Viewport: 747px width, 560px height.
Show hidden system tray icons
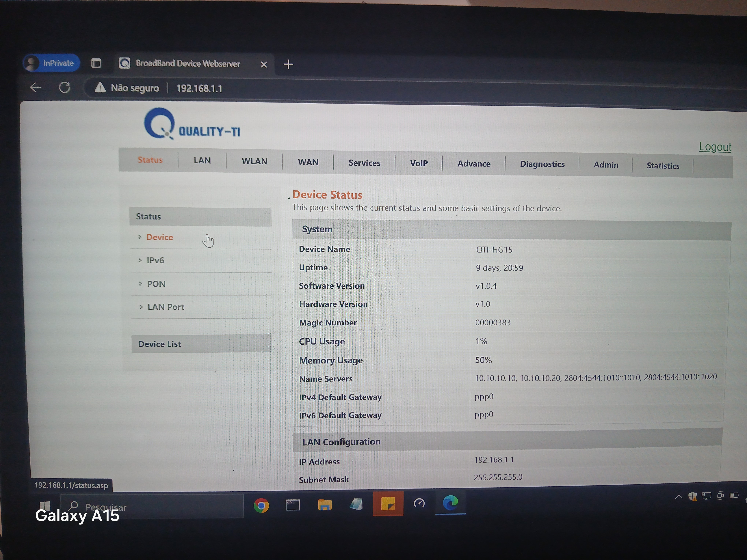pos(679,496)
